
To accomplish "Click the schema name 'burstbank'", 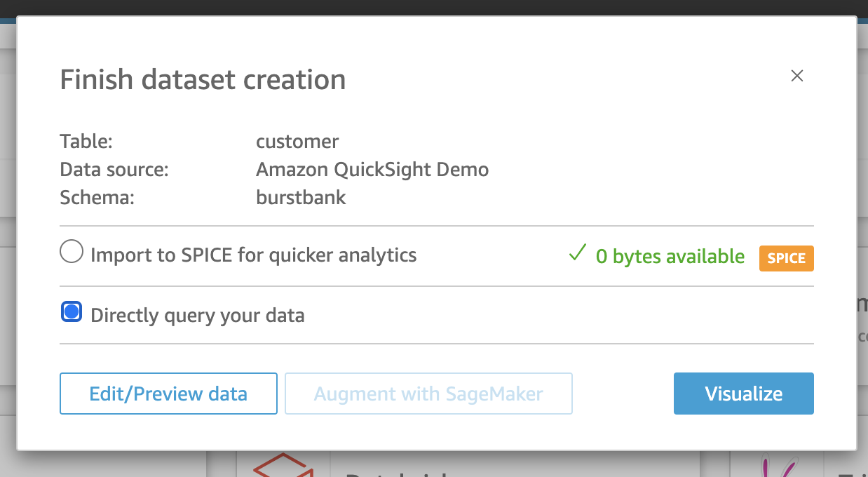I will (301, 197).
